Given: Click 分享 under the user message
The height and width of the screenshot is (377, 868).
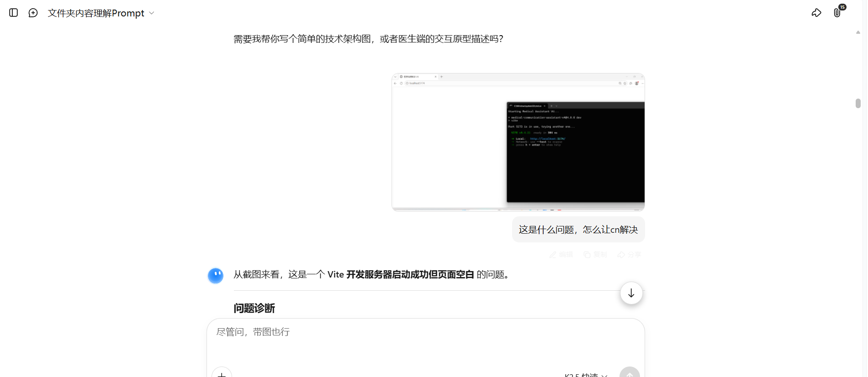Looking at the screenshot, I should [630, 255].
